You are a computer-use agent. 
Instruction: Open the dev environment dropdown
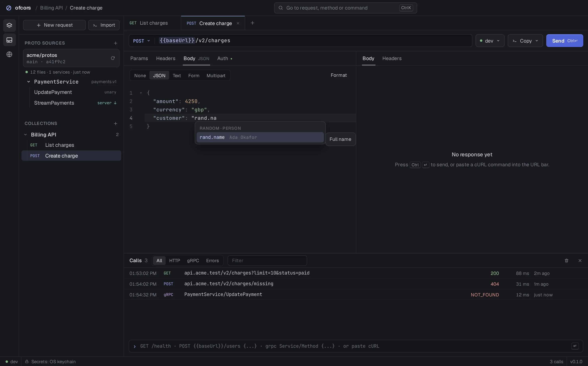[490, 41]
